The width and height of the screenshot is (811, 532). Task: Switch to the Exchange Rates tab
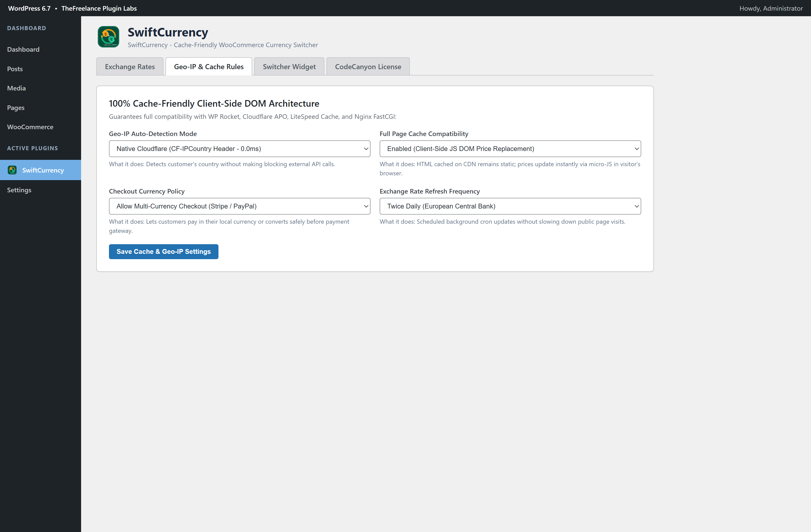(130, 66)
